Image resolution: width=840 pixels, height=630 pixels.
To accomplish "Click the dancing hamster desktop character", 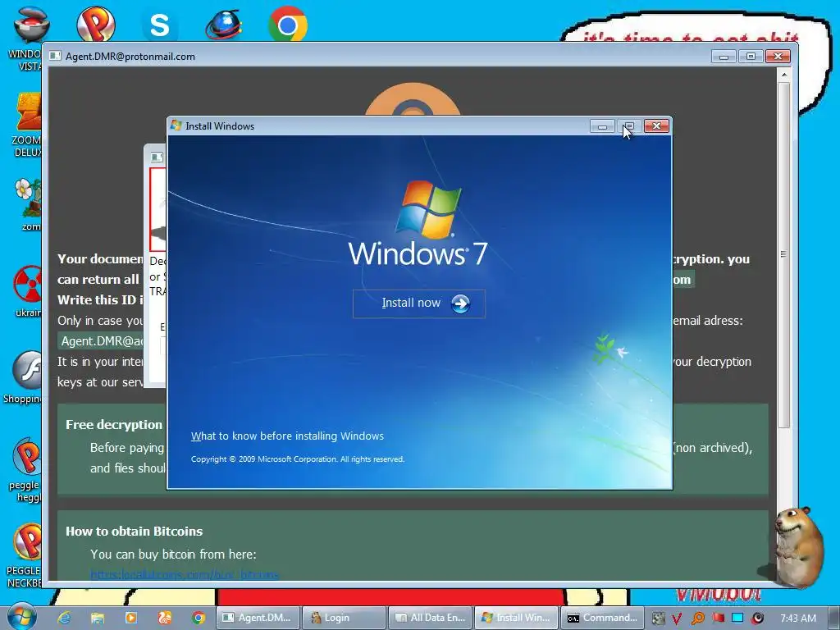I will (x=798, y=546).
